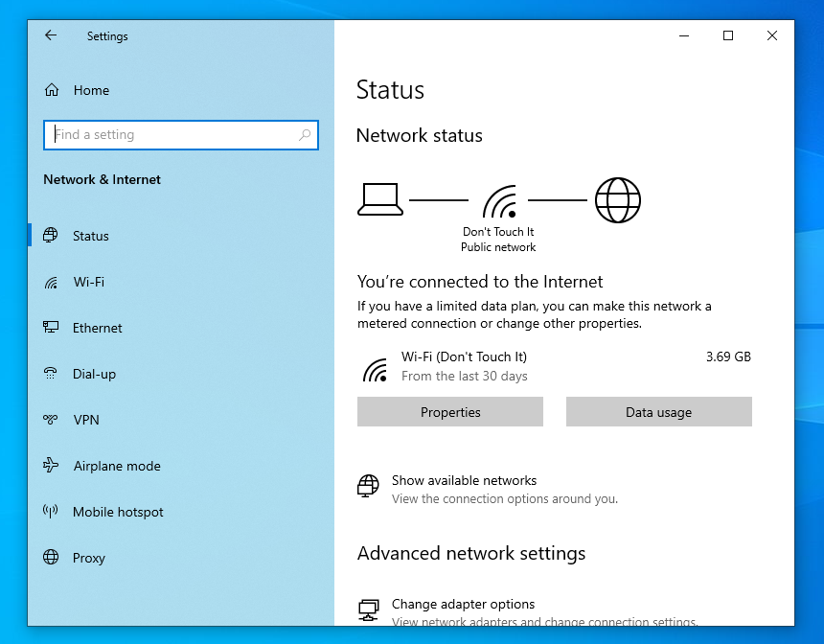
Task: Click the Dial-up icon in sidebar
Action: [x=51, y=374]
